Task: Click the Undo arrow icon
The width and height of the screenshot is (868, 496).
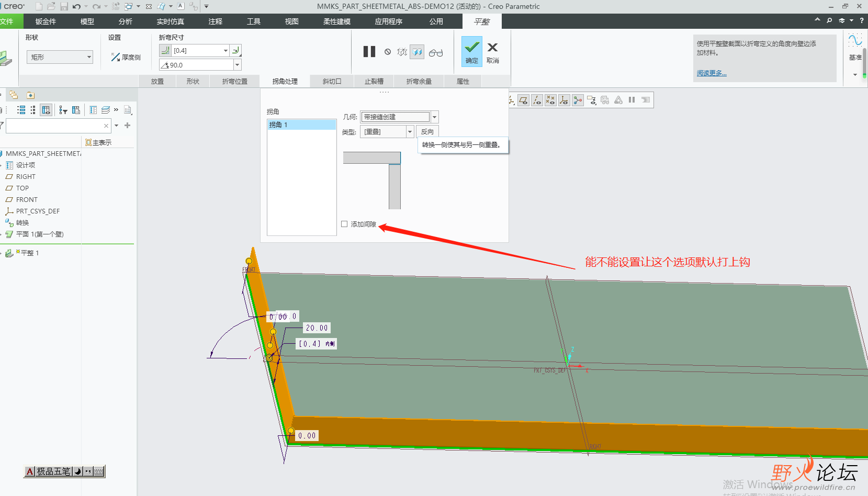Action: (x=77, y=6)
